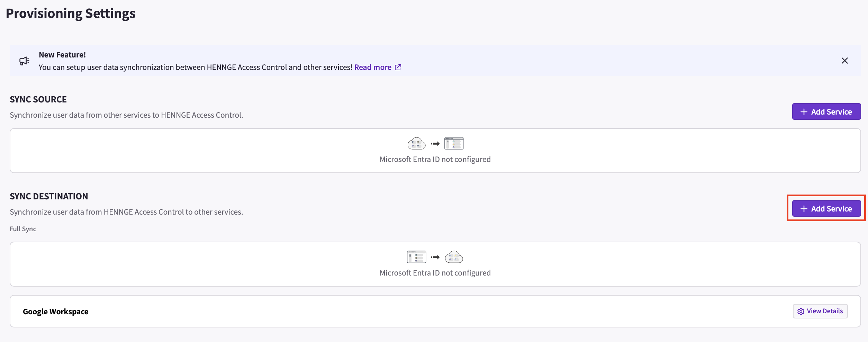Viewport: 868px width, 342px height.
Task: Click the Sync Destination description text
Action: (126, 212)
